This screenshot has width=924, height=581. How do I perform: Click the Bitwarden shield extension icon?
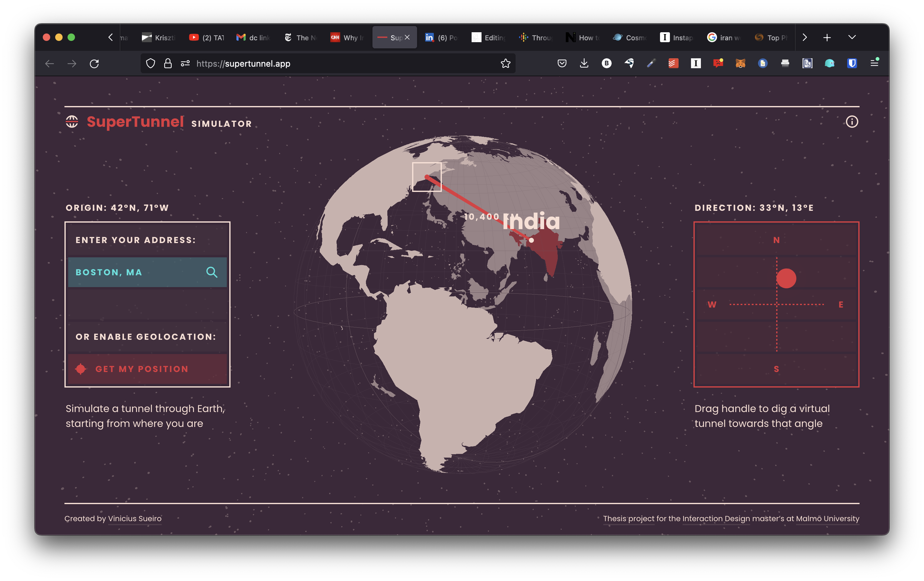pos(852,63)
